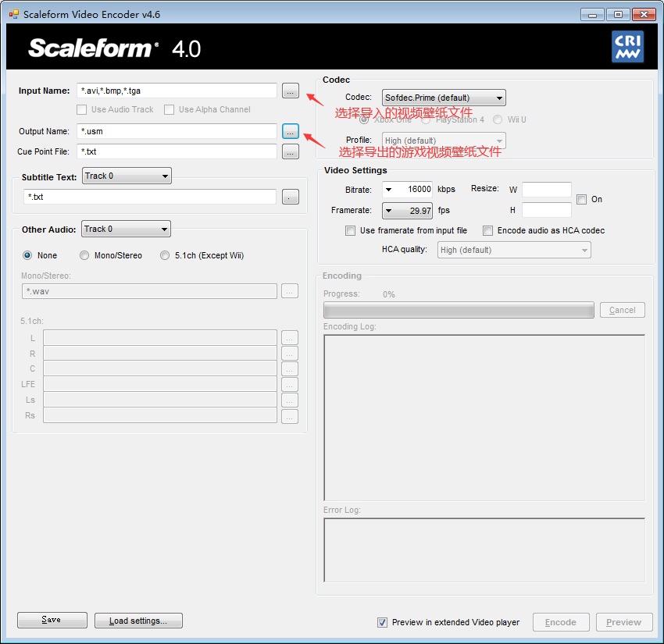664x644 pixels.
Task: Click browse button next to Output Name
Action: [290, 131]
